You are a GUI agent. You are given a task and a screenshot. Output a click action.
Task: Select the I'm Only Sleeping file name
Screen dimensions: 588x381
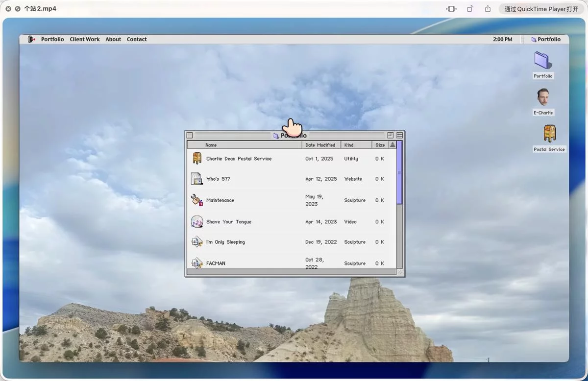tap(225, 242)
